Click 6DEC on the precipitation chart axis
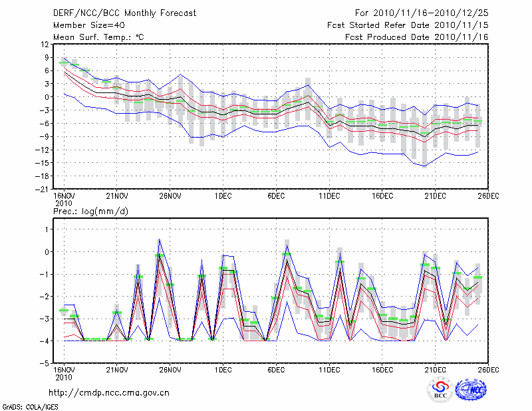This screenshot has height=411, width=532. point(276,369)
